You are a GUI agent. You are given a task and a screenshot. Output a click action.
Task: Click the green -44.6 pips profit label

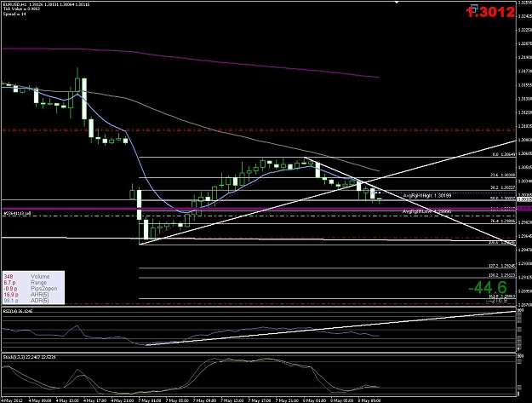pyautogui.click(x=488, y=288)
